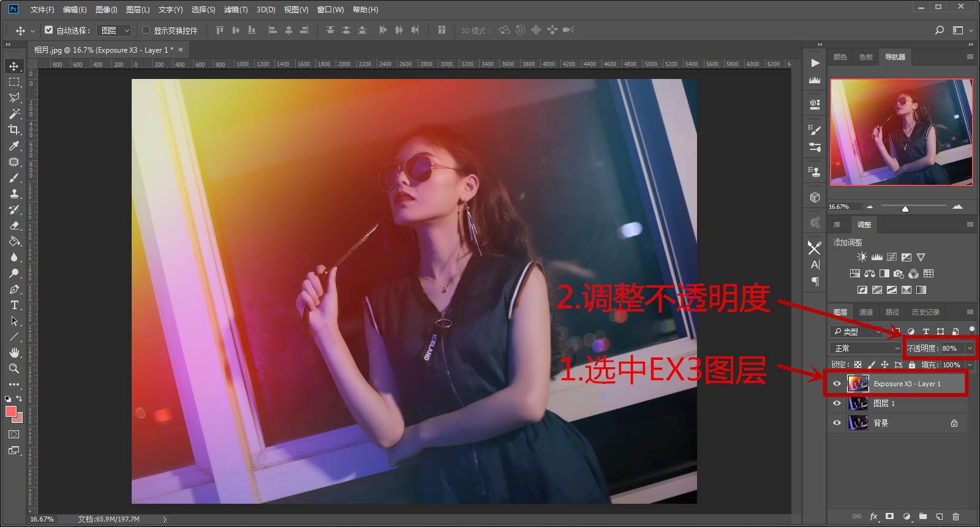
Task: Open the background color swatch
Action: (20, 419)
